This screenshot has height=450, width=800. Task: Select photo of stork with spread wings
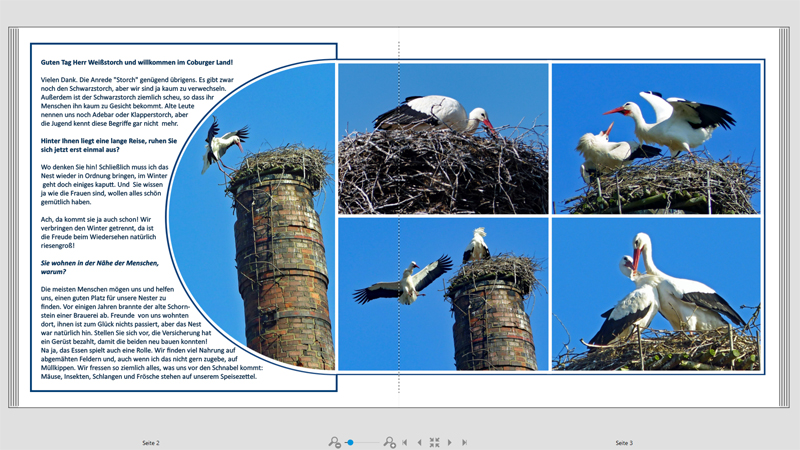coord(656,138)
